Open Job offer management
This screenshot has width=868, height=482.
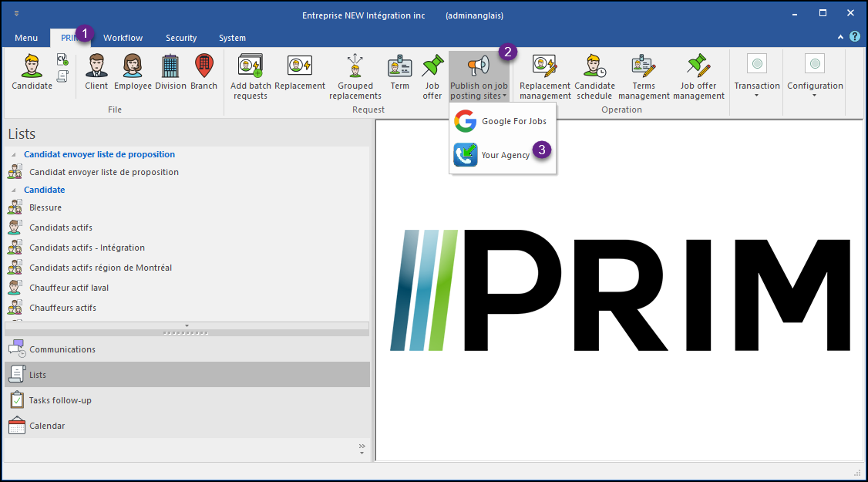pyautogui.click(x=698, y=77)
